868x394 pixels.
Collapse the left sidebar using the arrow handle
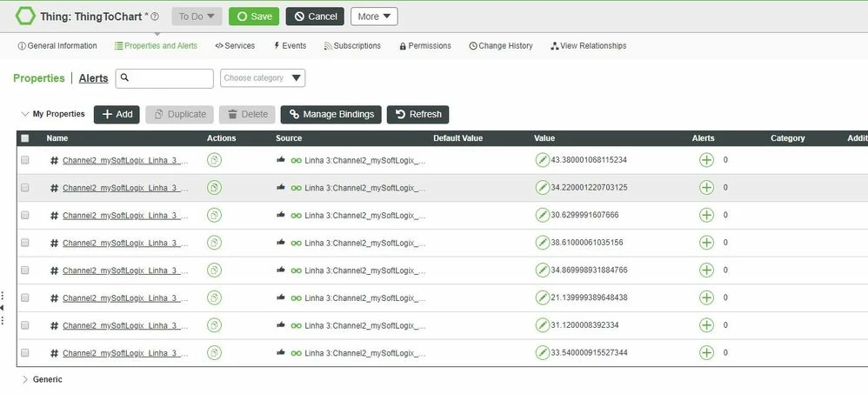3,308
